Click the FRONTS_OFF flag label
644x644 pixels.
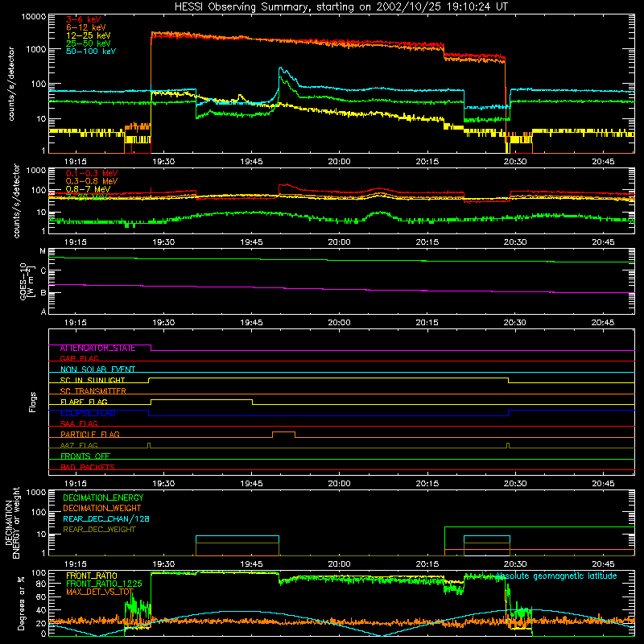[85, 456]
